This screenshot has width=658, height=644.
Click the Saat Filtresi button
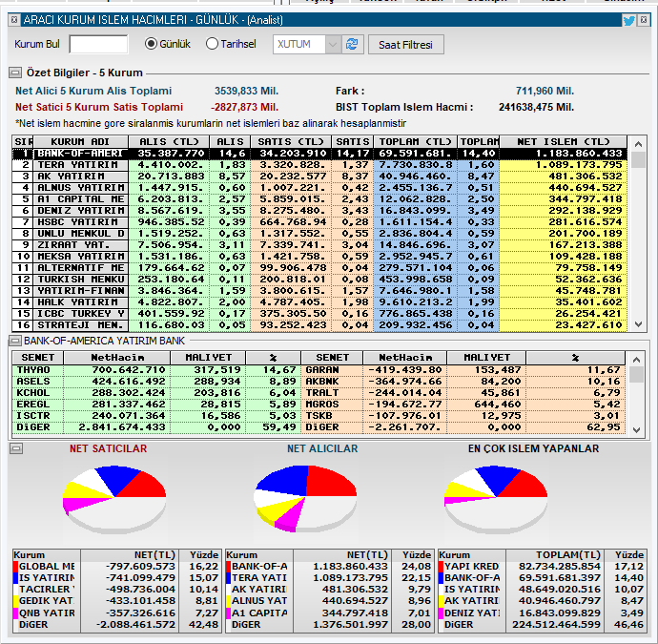[406, 45]
